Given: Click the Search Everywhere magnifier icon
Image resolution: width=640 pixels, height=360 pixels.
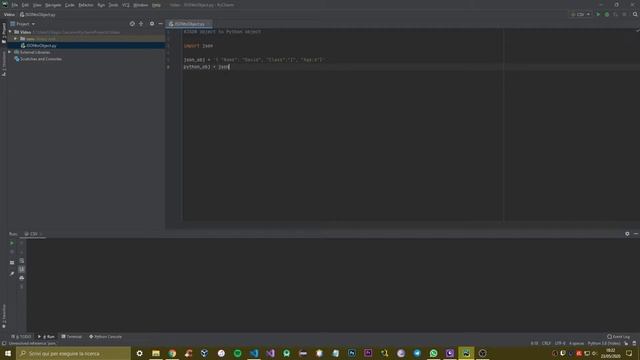Looking at the screenshot, I should coord(635,14).
